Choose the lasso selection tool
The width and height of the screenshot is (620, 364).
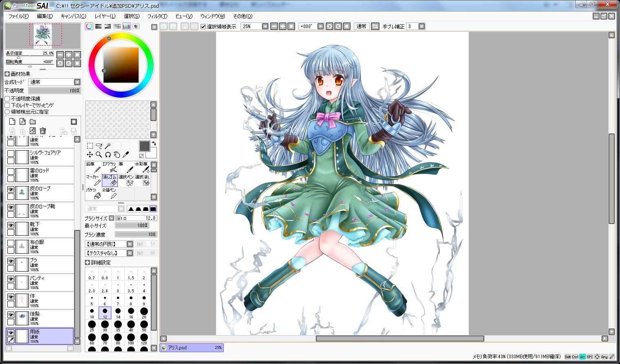tap(99, 146)
